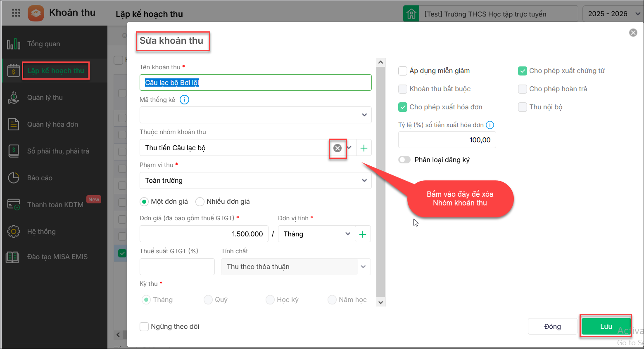
Task: Open Báo cáo in the sidebar
Action: 40,178
